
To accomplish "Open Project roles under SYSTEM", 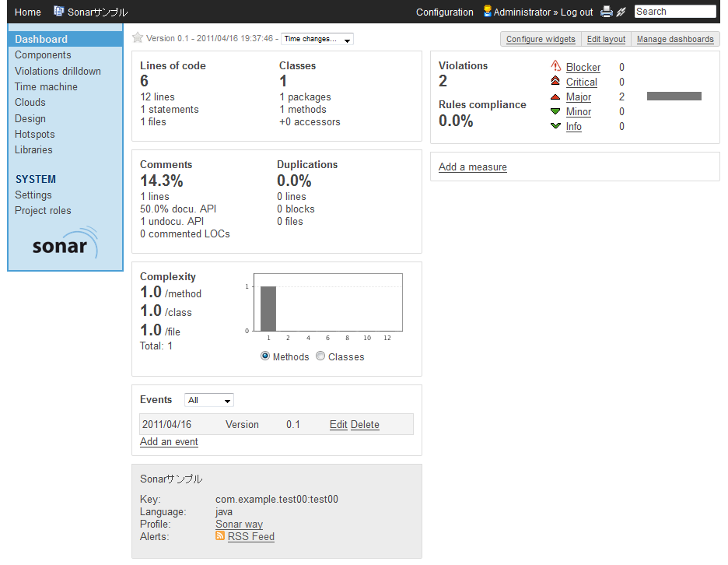I will tap(44, 210).
